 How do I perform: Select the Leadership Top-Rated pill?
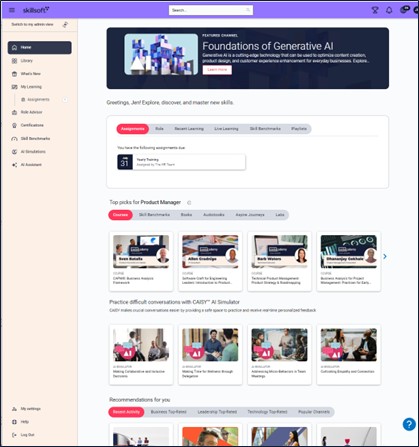(217, 412)
